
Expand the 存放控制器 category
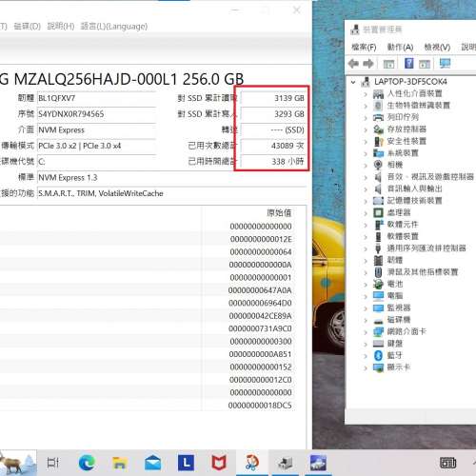click(366, 129)
